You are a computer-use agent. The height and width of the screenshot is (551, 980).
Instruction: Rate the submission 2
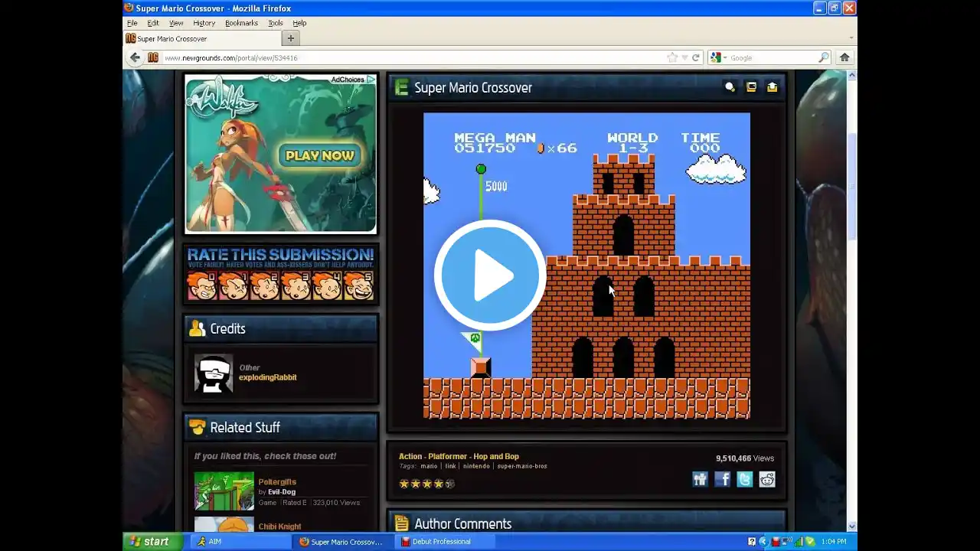[x=264, y=285]
